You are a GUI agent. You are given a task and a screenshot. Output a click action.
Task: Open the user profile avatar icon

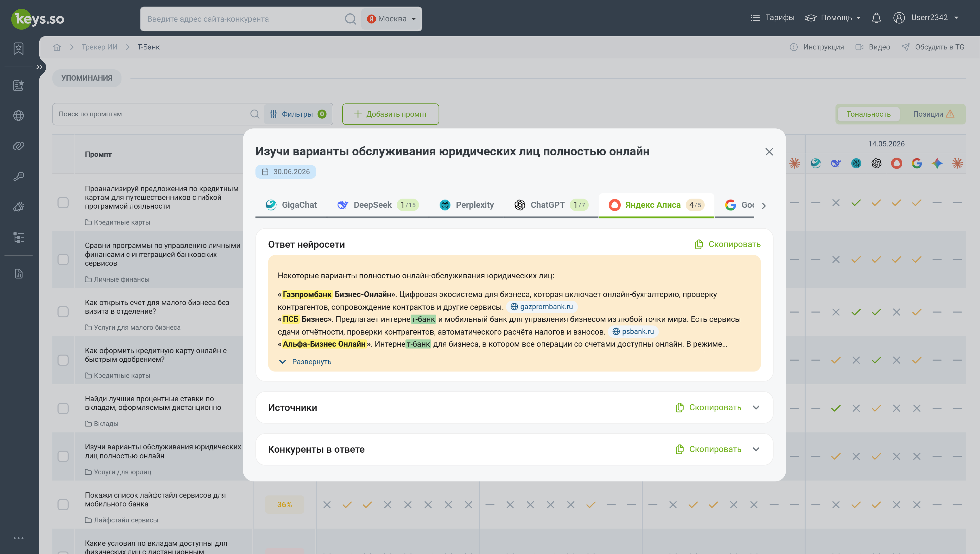899,18
